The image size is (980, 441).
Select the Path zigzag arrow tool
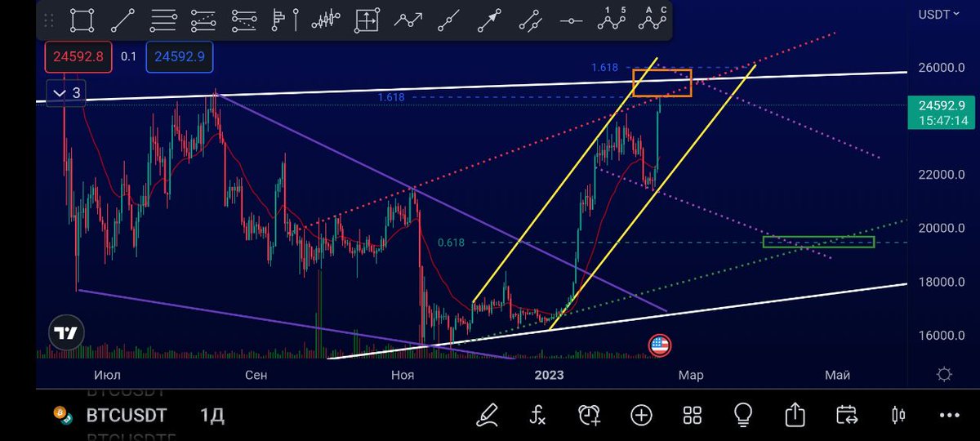(408, 20)
